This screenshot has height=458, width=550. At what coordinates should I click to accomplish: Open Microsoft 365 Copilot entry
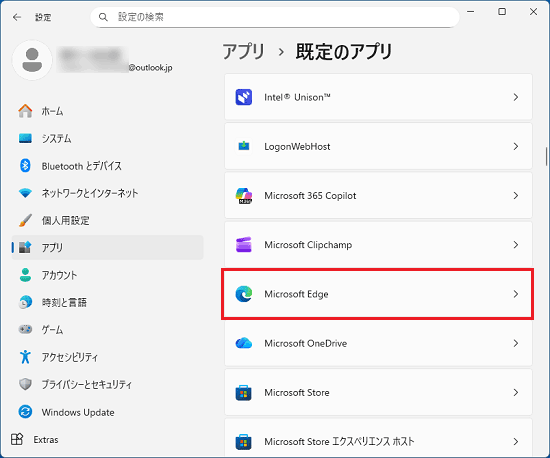378,195
